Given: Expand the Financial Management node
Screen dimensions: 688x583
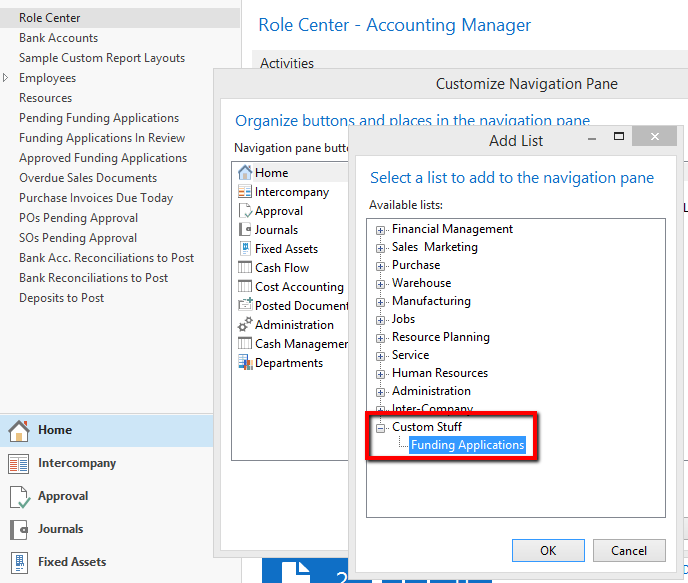Looking at the screenshot, I should pos(380,230).
